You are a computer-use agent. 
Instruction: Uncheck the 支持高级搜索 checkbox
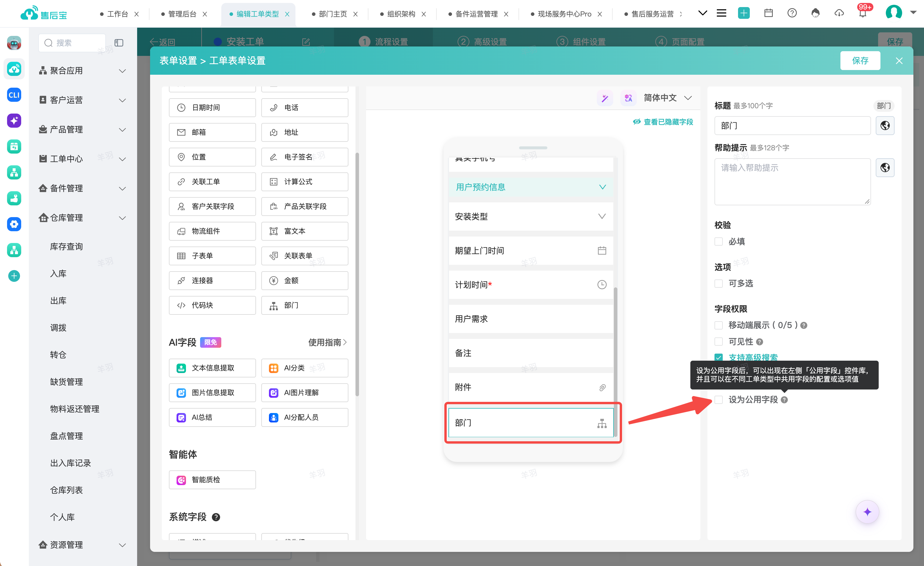point(719,357)
